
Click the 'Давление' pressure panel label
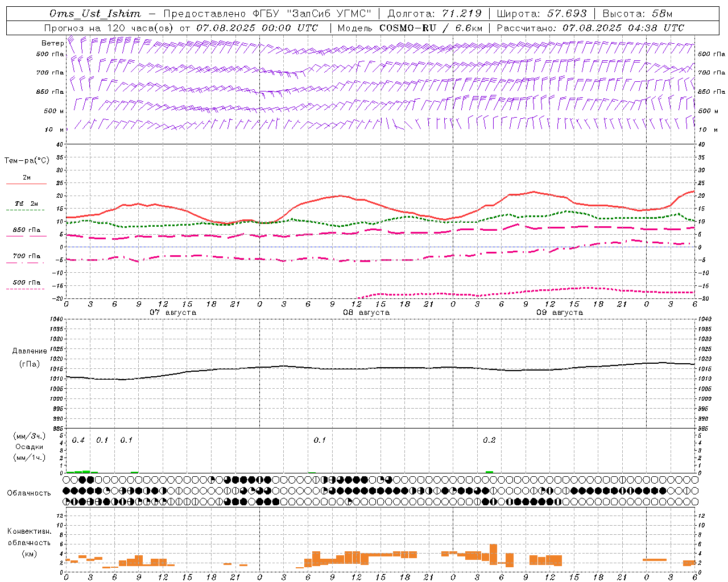point(30,351)
